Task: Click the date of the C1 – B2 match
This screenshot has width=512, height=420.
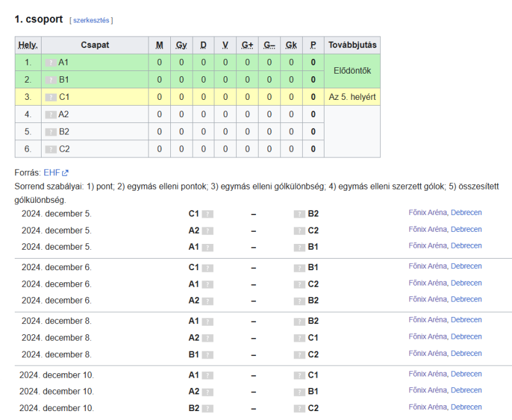Action: pyautogui.click(x=56, y=214)
